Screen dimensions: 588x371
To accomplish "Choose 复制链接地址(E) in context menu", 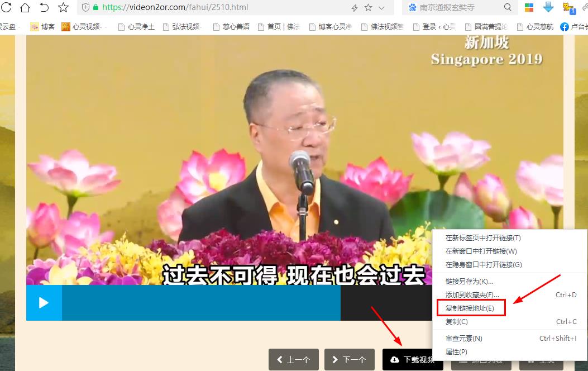I will click(510, 308).
